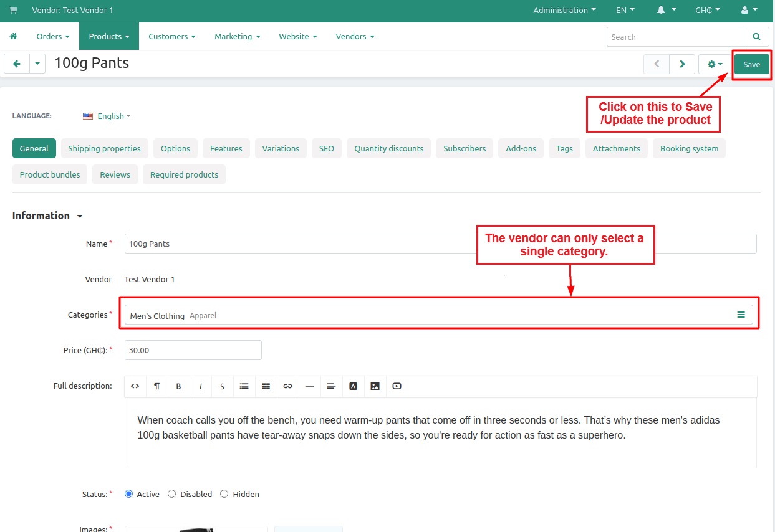Screen dimensions: 775x532
Task: Click the home icon in navigation
Action: (x=13, y=37)
